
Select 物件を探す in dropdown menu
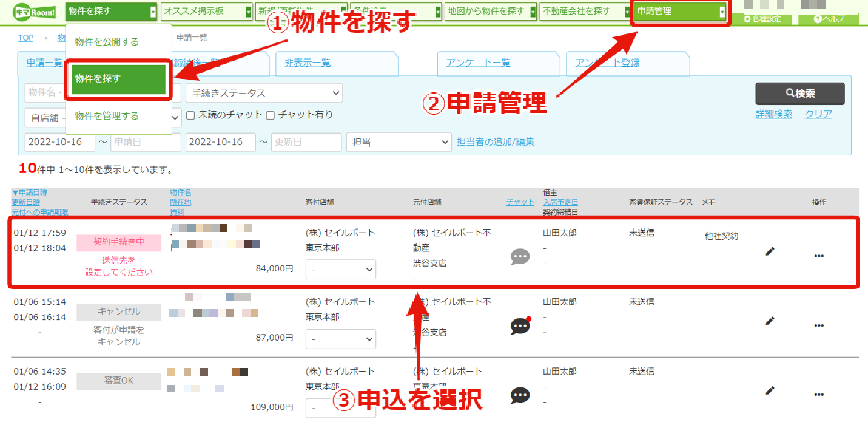[119, 79]
